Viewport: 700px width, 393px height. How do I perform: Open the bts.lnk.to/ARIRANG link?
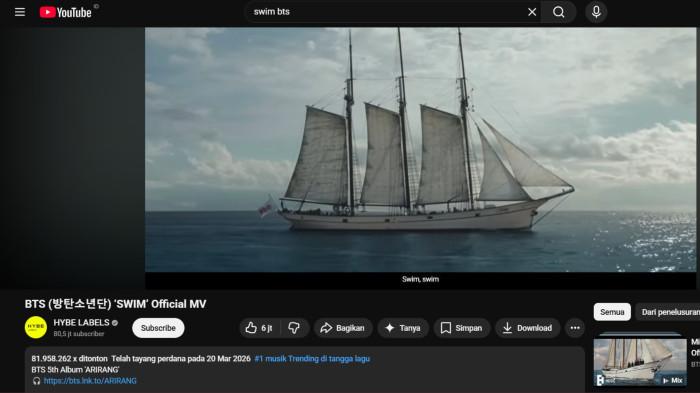click(90, 381)
